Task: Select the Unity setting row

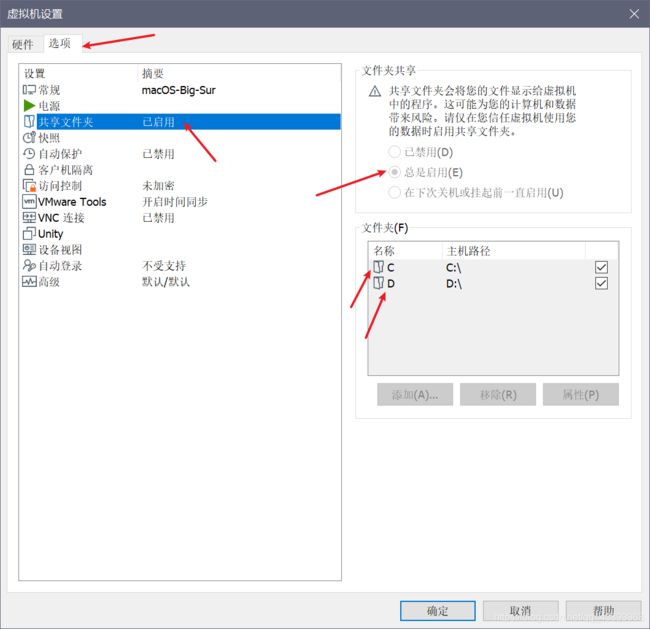Action: pos(181,233)
